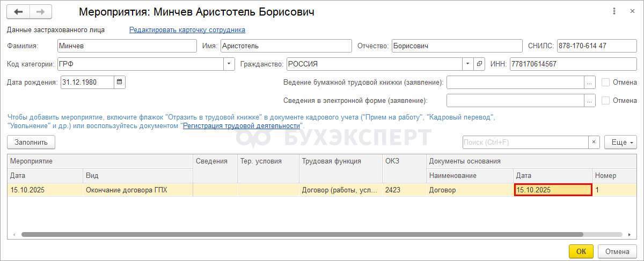
Task: Click ellipsis button for electronic form statement
Action: click(x=590, y=101)
